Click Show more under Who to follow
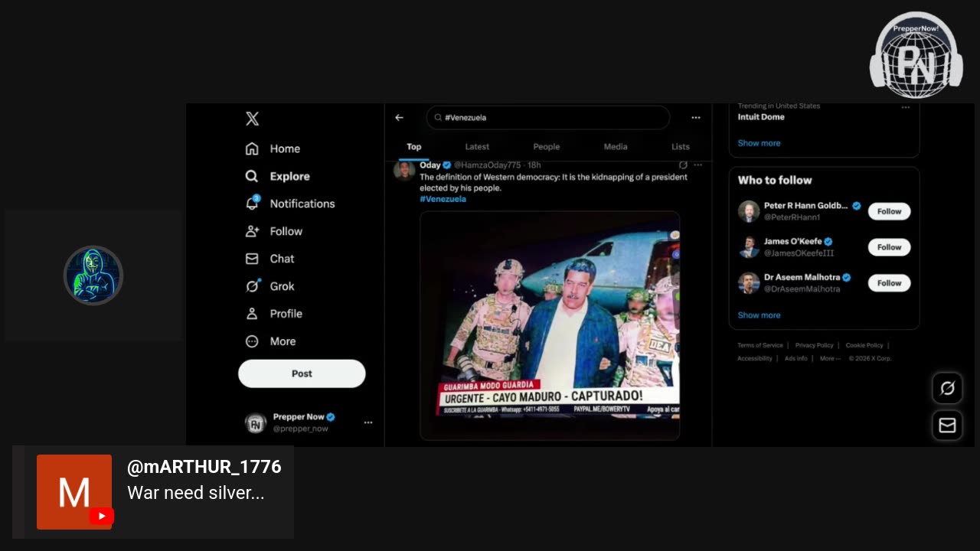The image size is (980, 551). click(x=759, y=315)
